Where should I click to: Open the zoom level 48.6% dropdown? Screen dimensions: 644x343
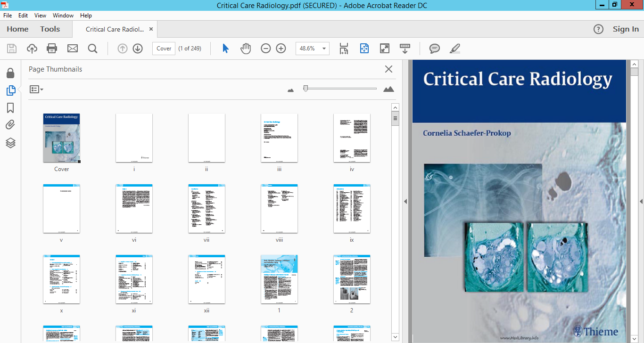[324, 49]
